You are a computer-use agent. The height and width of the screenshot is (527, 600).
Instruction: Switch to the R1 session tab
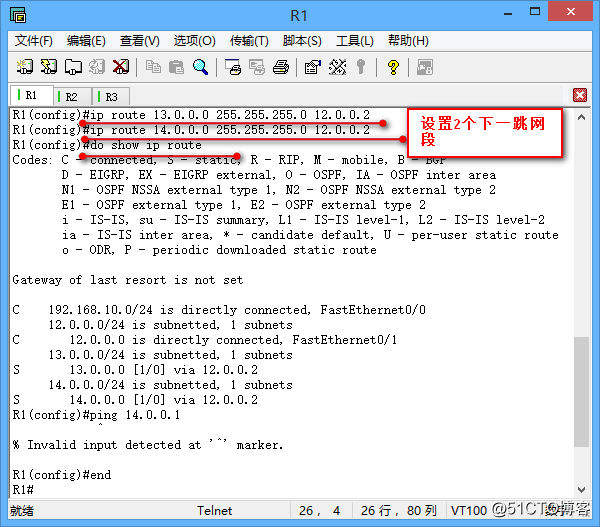[x=31, y=95]
